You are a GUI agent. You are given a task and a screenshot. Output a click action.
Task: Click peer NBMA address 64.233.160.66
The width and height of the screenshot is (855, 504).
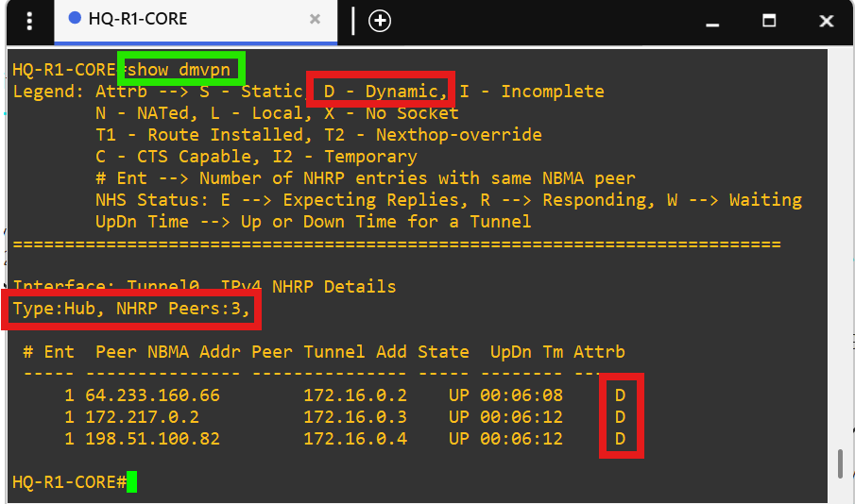pos(142,395)
